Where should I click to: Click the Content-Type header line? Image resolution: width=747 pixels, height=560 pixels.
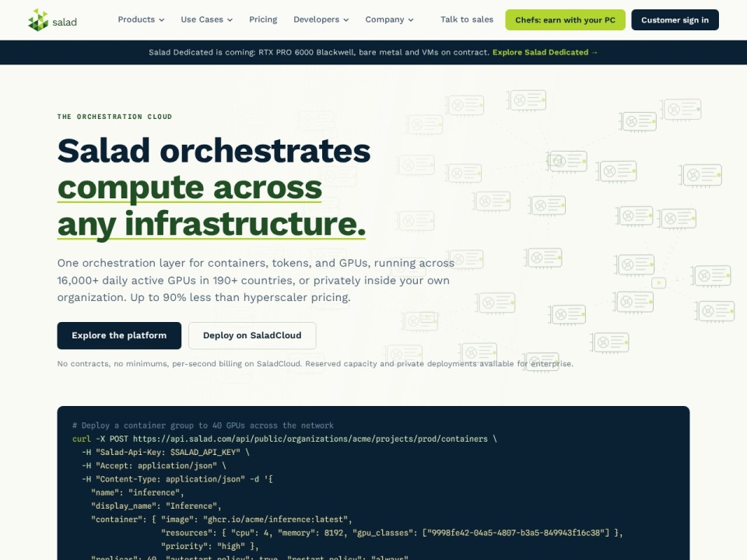(177, 479)
